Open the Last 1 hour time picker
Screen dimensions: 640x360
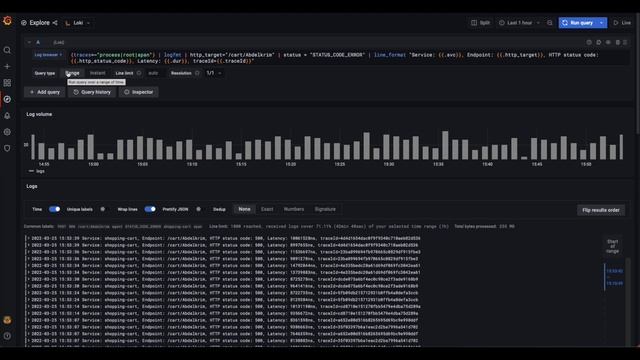pos(519,23)
